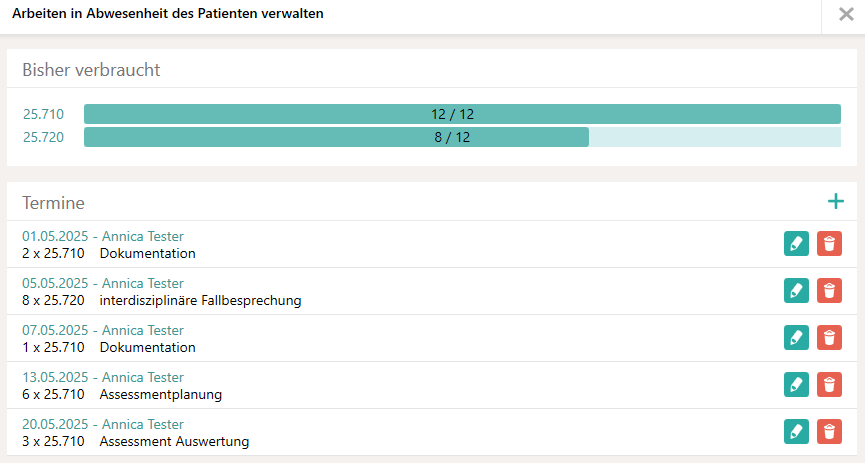Delete the Assessmentplanung appointment
Viewport: 865px width, 463px height.
[829, 385]
